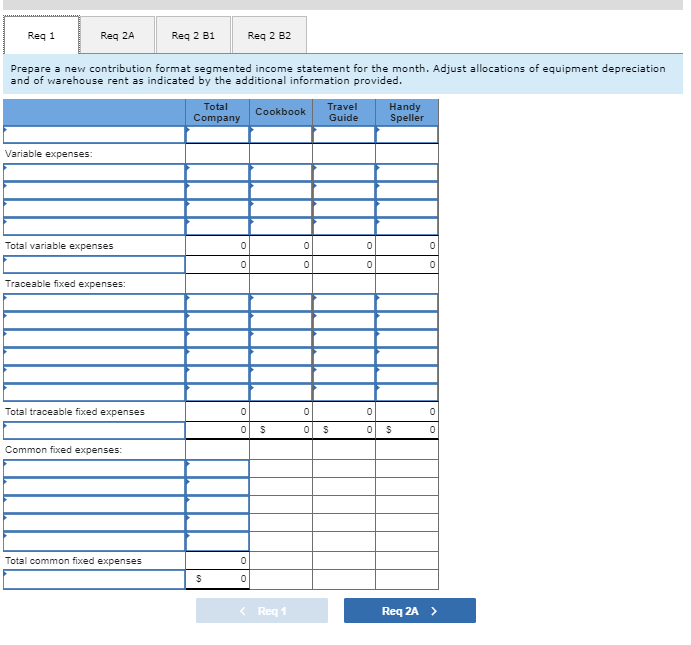The width and height of the screenshot is (691, 645).
Task: Select Travel Guide cell in first row
Action: pyautogui.click(x=344, y=135)
